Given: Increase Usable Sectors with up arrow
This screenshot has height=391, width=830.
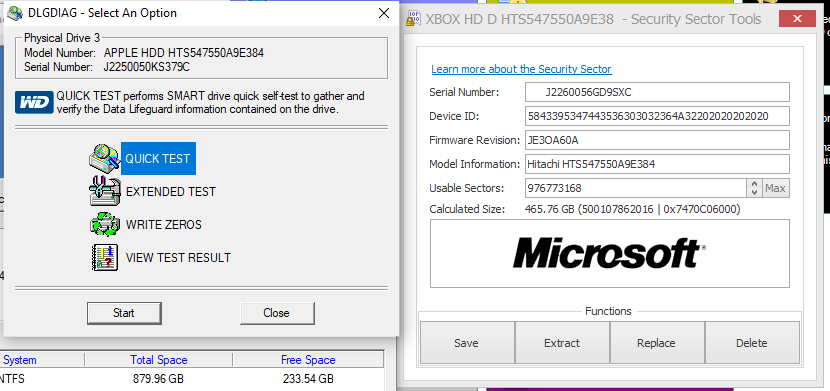Looking at the screenshot, I should 754,184.
